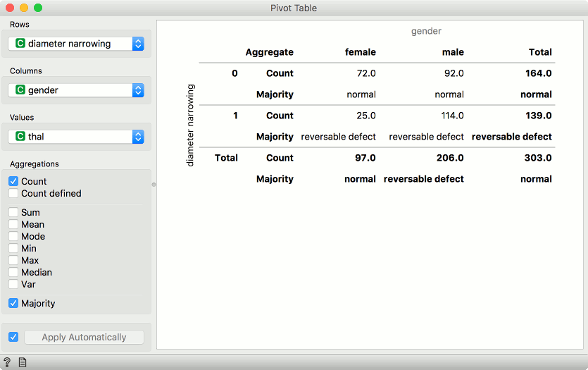Viewport: 588px width, 370px height.
Task: Enable the Min aggregation
Action: (x=13, y=248)
